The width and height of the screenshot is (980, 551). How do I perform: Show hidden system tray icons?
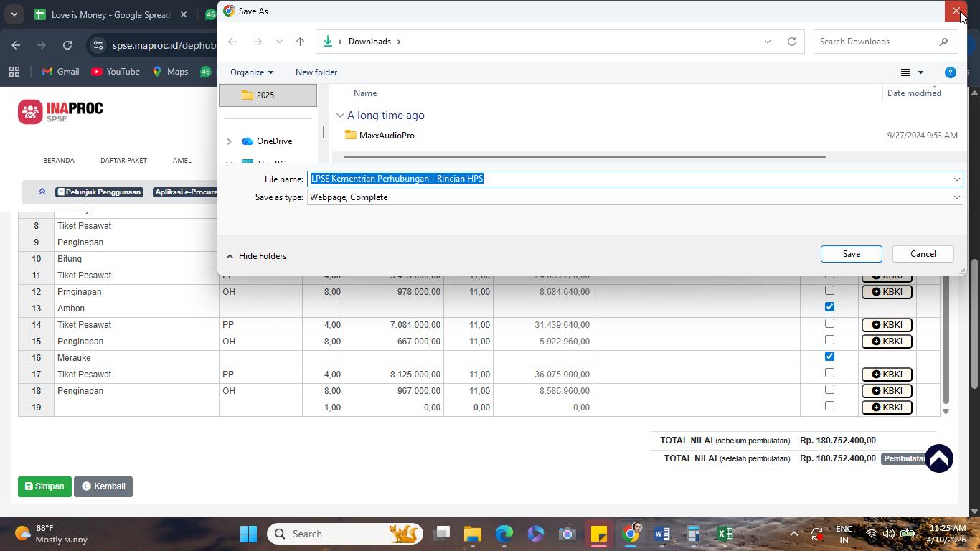[793, 534]
